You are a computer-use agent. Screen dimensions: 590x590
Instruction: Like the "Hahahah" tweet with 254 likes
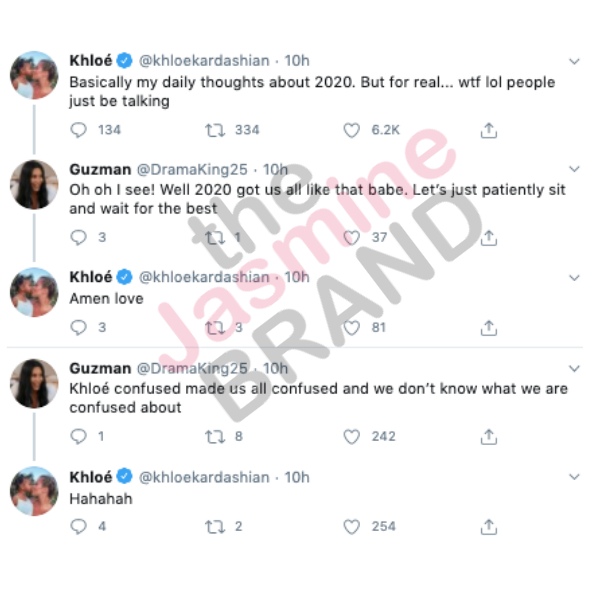[351, 526]
